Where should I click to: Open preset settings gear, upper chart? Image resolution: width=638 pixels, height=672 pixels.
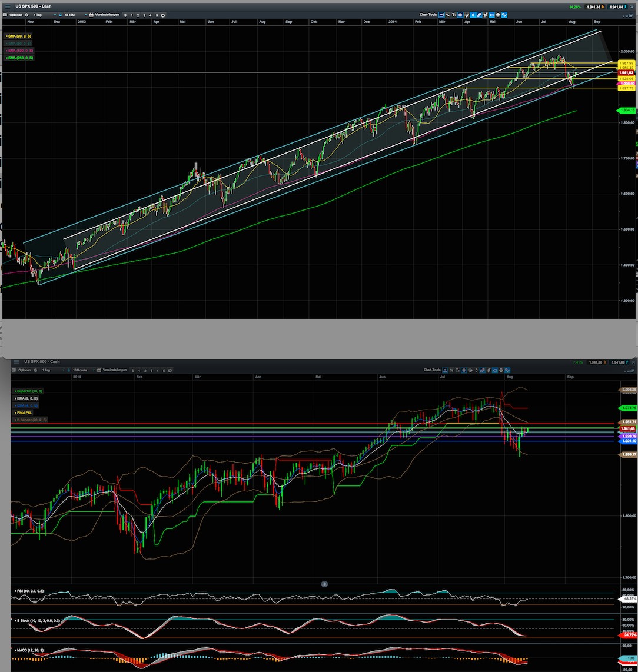163,15
